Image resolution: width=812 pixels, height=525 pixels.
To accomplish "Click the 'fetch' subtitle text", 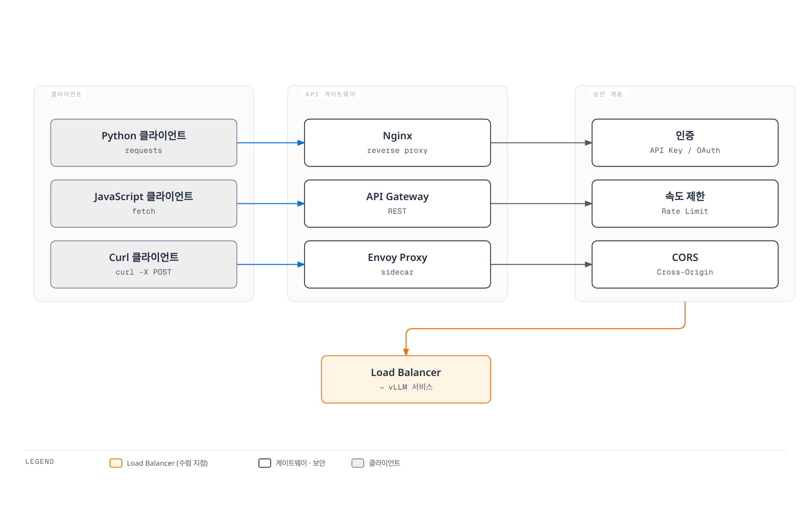I will click(144, 211).
